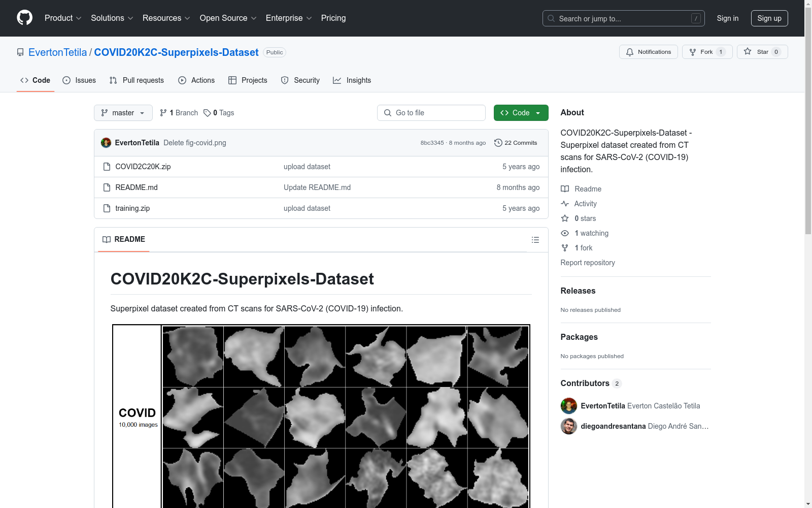This screenshot has width=812, height=508.
Task: Open the COVID superpixel figure image
Action: click(321, 416)
